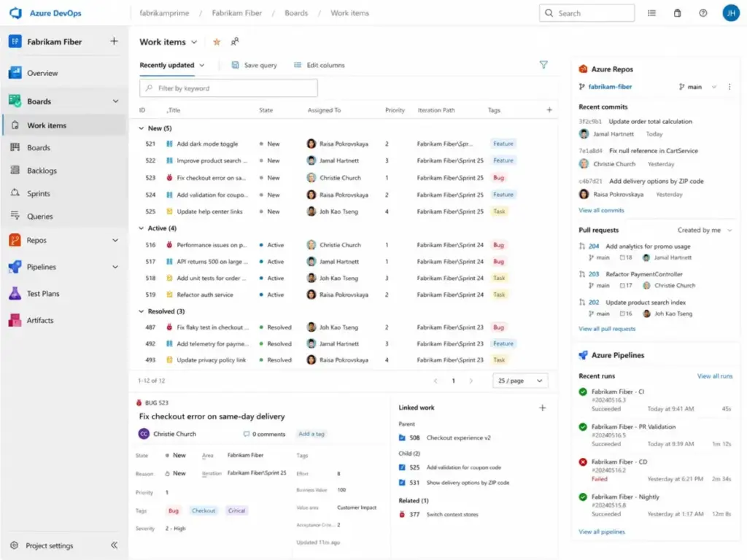
Task: Open the 25 / page dropdown
Action: click(x=520, y=381)
